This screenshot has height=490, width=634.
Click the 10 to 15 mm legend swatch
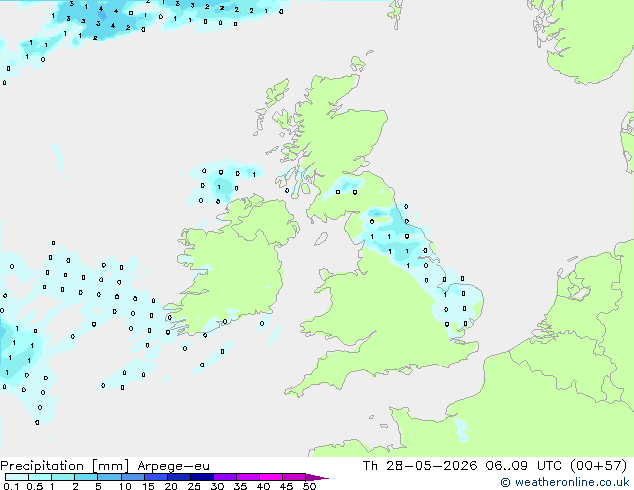tap(133, 477)
